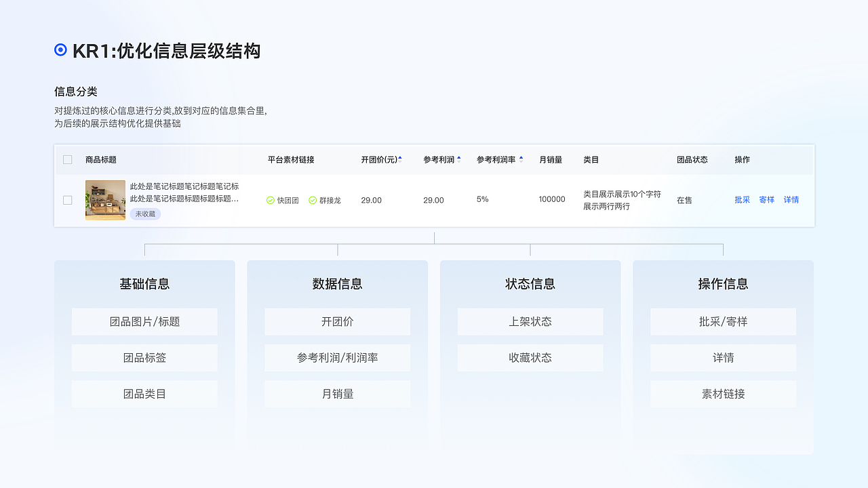Select the 开团价 item
The width and height of the screenshot is (868, 488).
338,322
